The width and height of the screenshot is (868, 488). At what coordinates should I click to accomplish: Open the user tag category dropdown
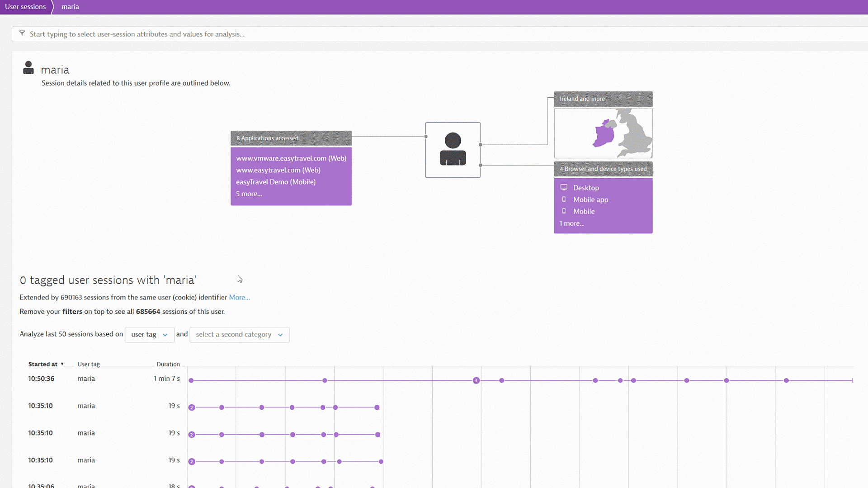coord(149,335)
